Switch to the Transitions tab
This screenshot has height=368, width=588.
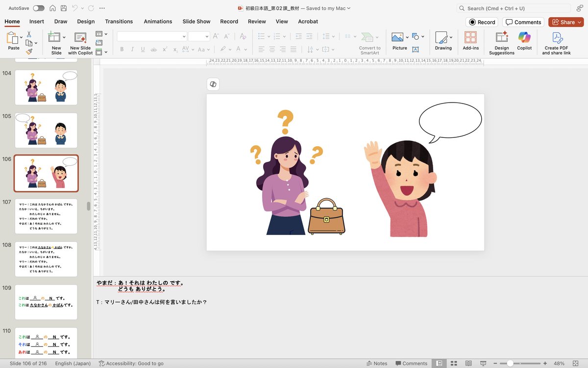point(119,22)
